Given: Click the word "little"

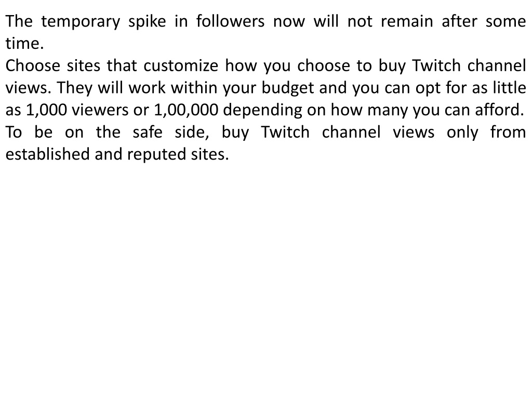Looking at the screenshot, I should click(x=509, y=87).
